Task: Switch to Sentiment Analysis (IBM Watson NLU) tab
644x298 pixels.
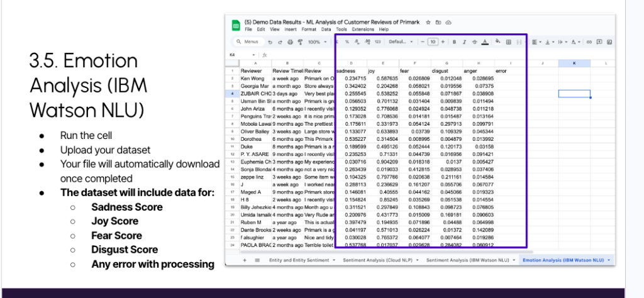Action: click(467, 260)
